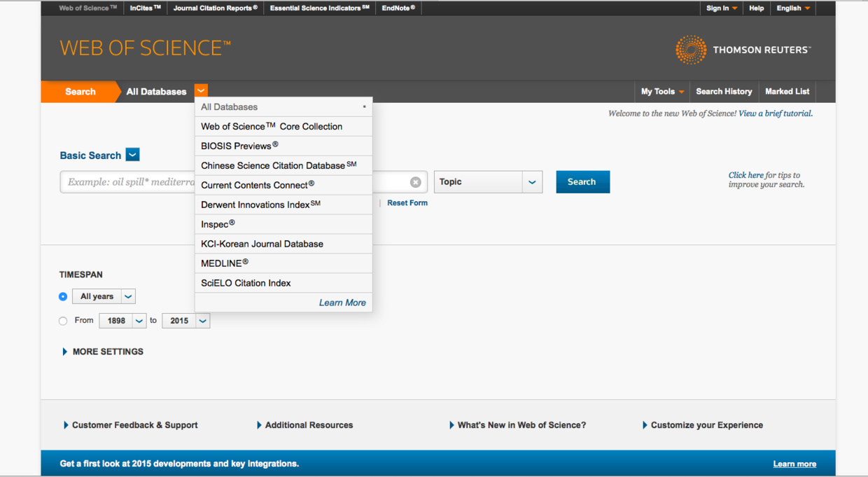Select Web of Science Core Collection

coord(283,127)
